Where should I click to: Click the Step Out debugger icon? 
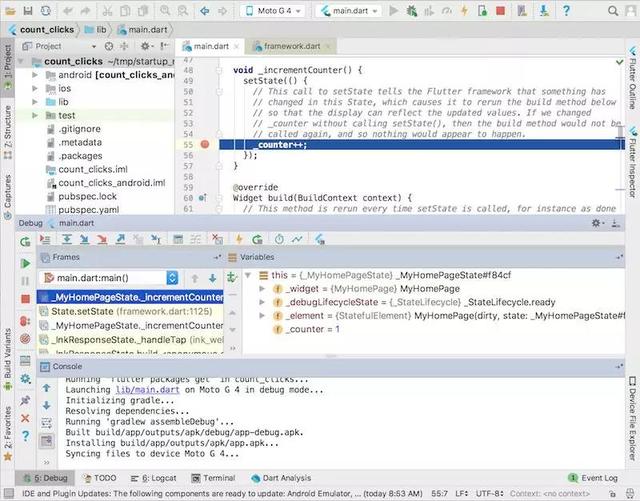120,239
